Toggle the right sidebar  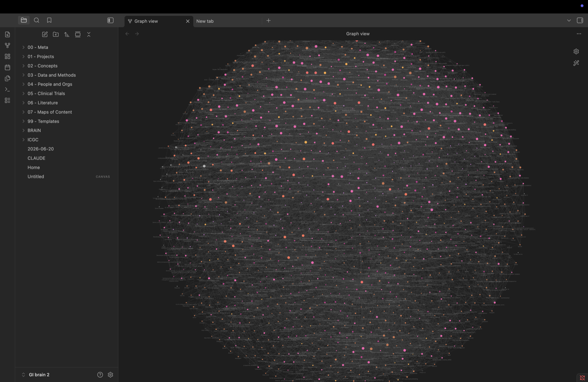tap(580, 20)
